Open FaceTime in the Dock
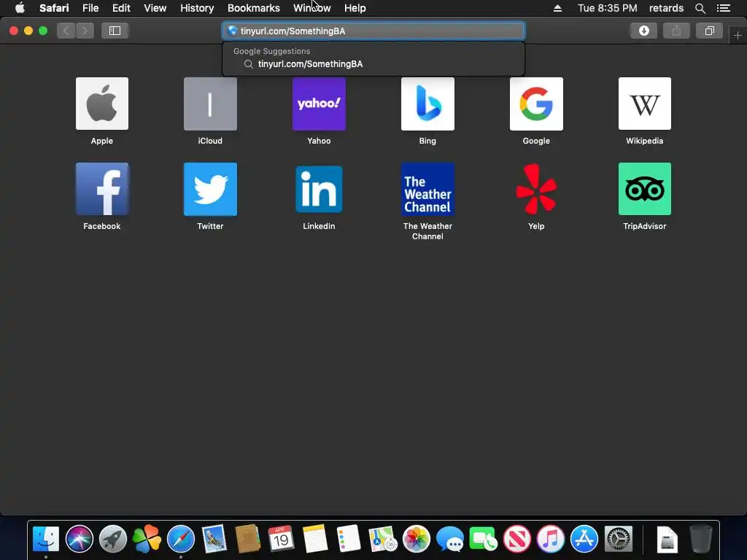The height and width of the screenshot is (560, 747). tap(483, 539)
